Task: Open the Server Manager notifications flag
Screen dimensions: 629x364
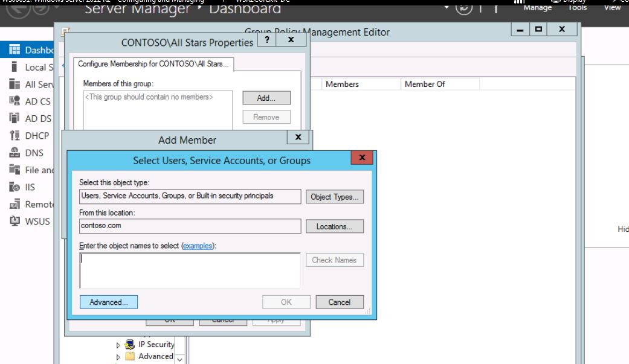Action: pyautogui.click(x=496, y=8)
